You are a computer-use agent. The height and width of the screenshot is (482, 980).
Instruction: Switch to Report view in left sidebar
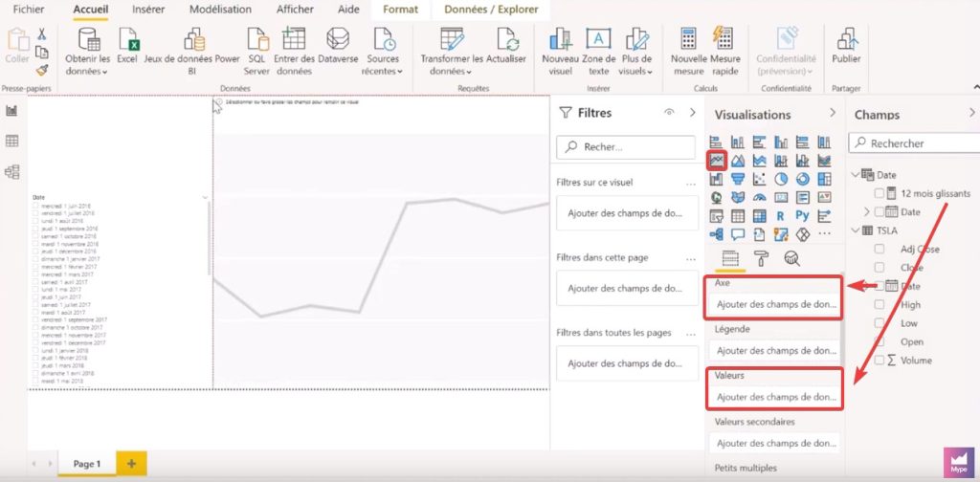[11, 111]
